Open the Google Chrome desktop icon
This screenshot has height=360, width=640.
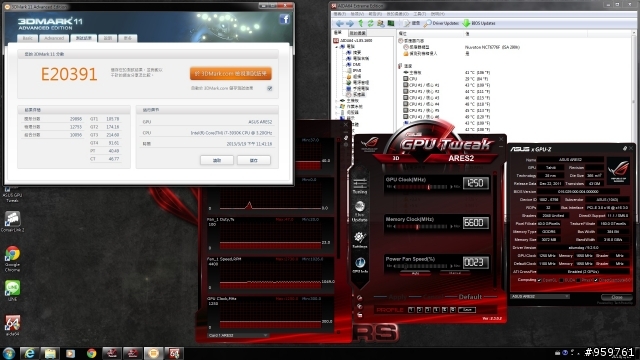point(12,259)
